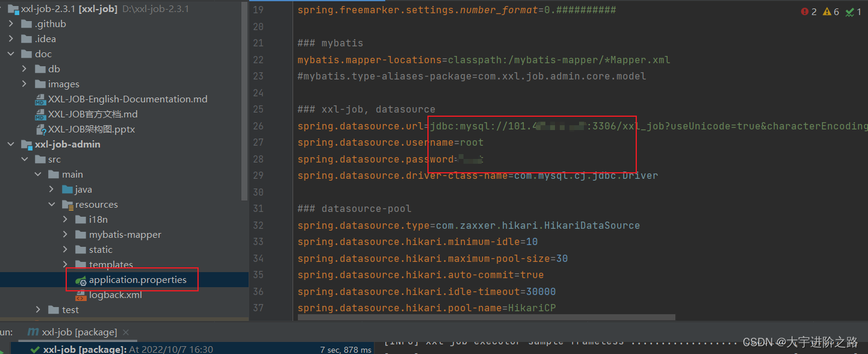Click the XML file icon beside logback.xml
Image resolution: width=868 pixels, height=354 pixels.
click(81, 294)
